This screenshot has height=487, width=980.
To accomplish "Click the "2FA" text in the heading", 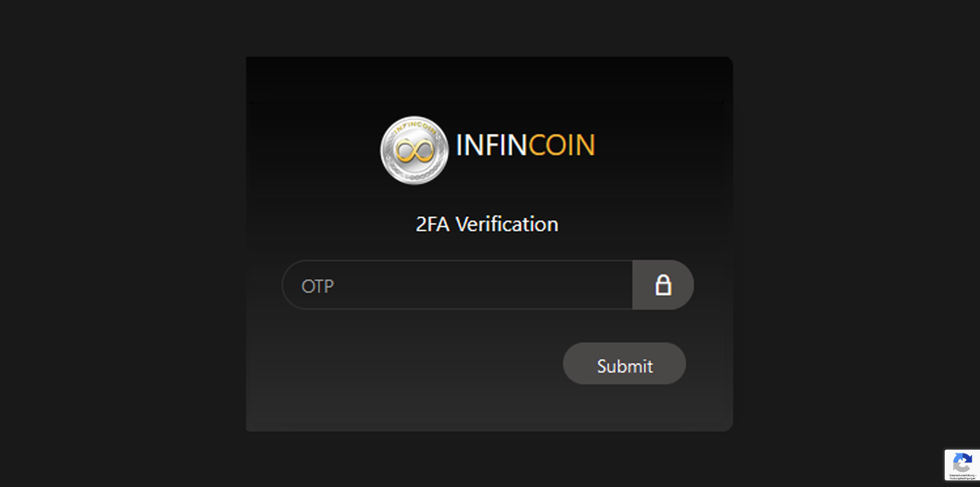I will click(x=432, y=224).
